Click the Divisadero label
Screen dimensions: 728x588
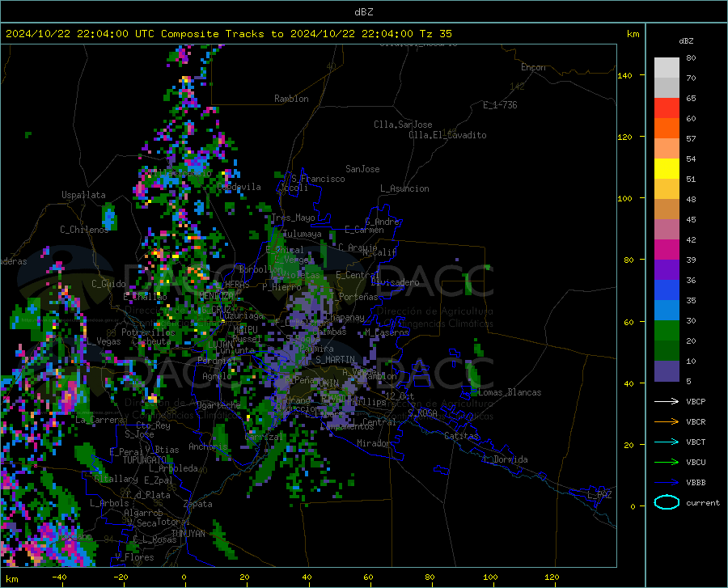(395, 282)
